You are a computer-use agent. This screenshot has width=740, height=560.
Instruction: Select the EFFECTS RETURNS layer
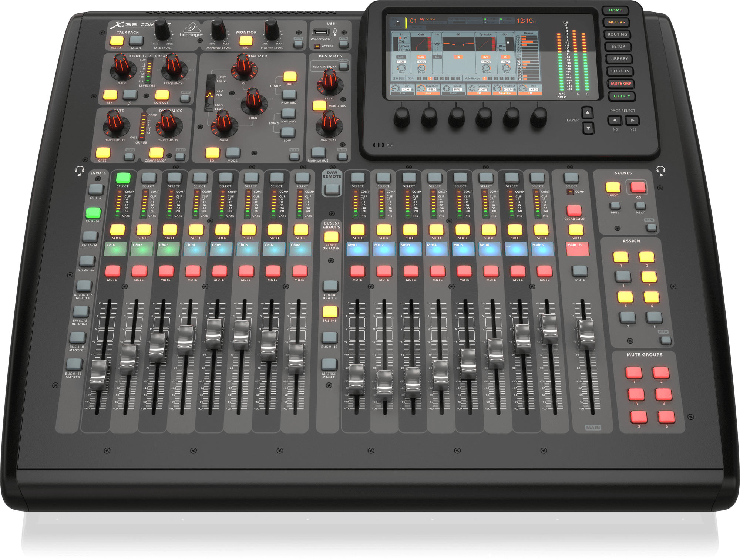point(81,312)
